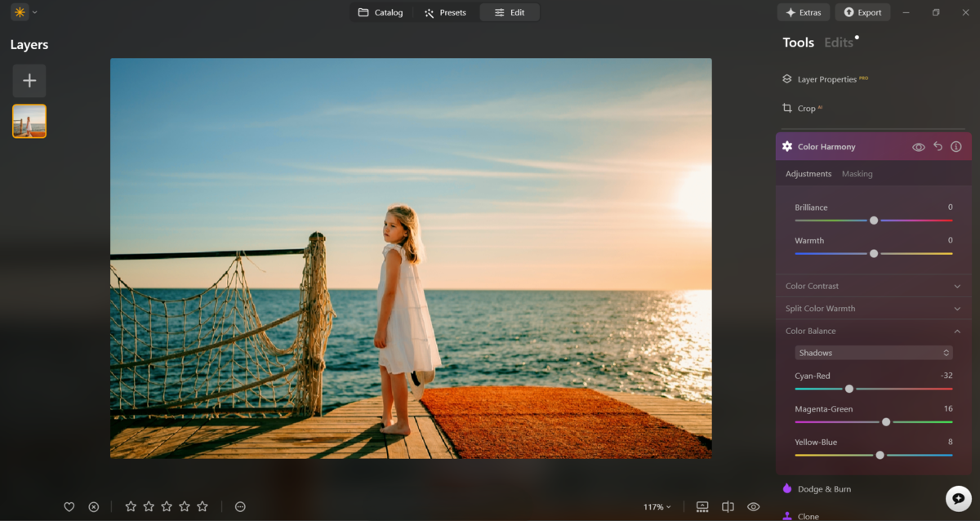Select the photo layer thumbnail
The height and width of the screenshot is (521, 980).
29,121
